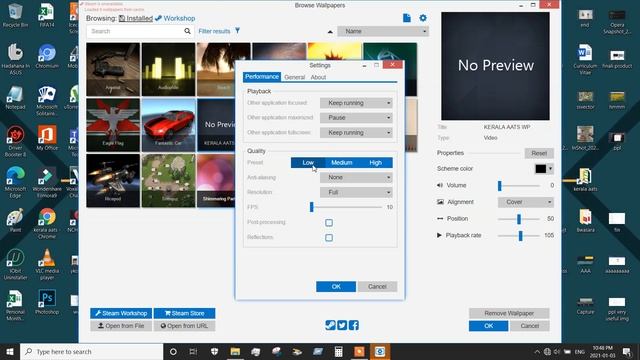Open Other application maximized dropdown
Viewport: 640px width, 360px height.
pyautogui.click(x=356, y=118)
